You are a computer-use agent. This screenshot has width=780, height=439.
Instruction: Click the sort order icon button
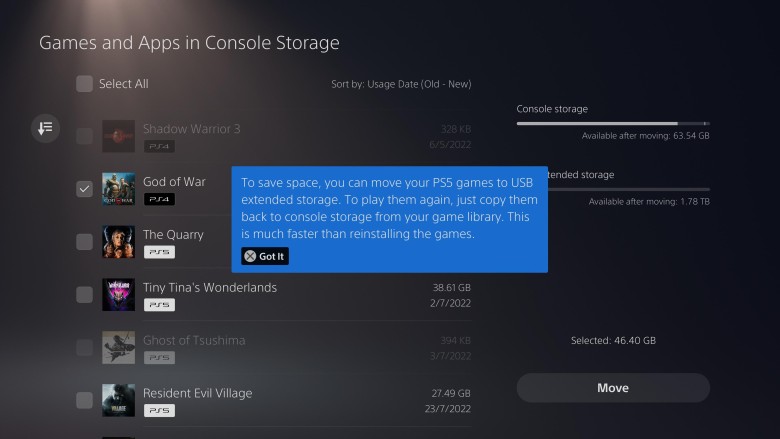(x=45, y=128)
